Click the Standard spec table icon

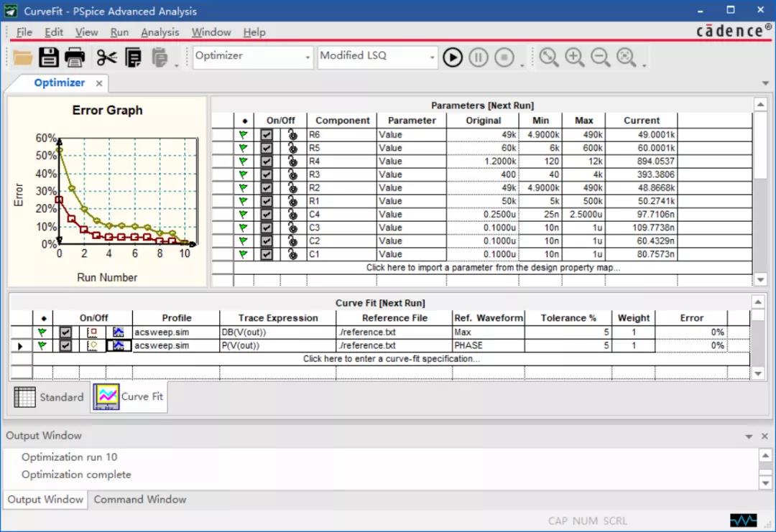point(24,397)
